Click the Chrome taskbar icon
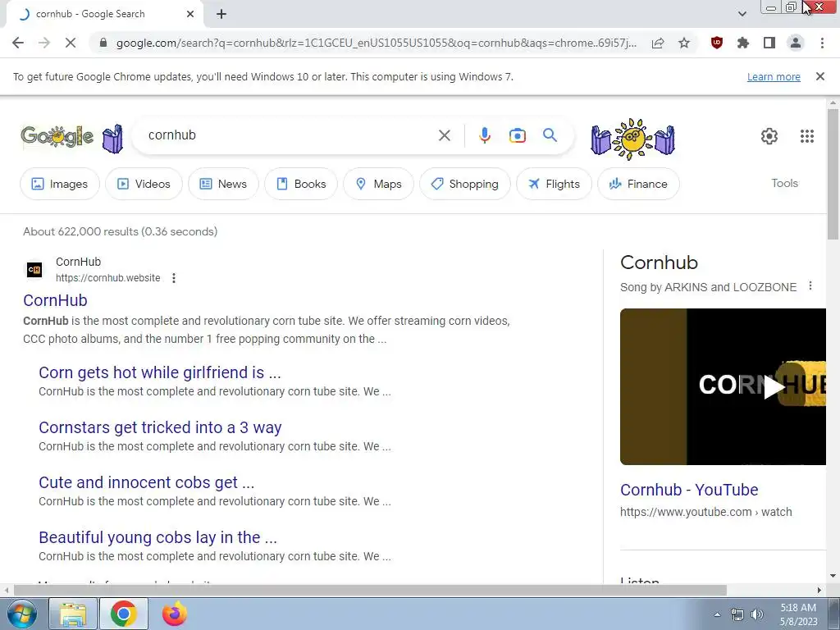The height and width of the screenshot is (630, 840). (124, 614)
